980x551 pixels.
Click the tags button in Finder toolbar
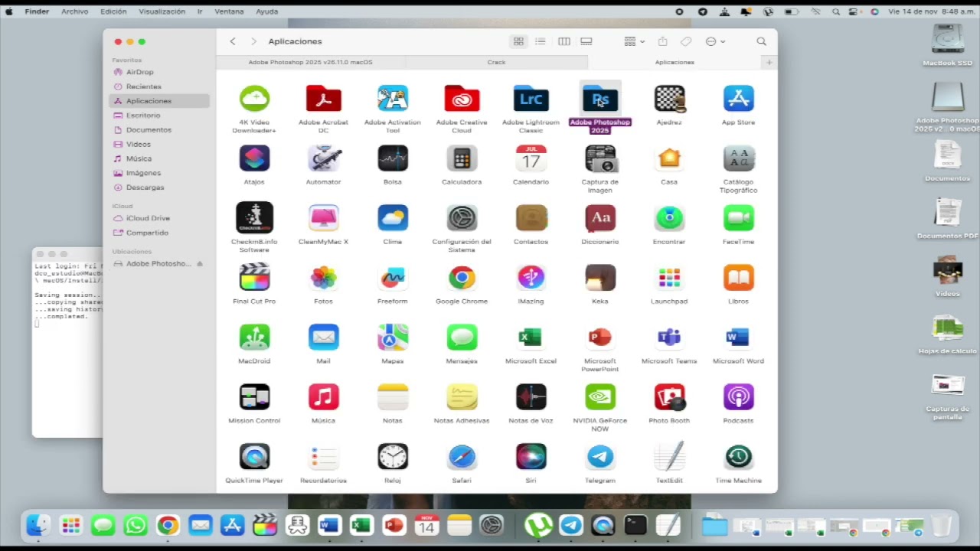pos(686,41)
